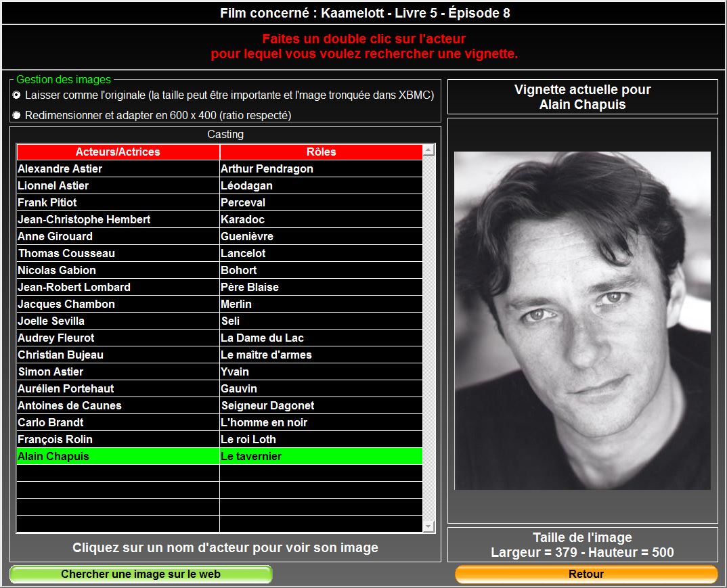This screenshot has height=588, width=727.
Task: Select the 'Seigneur Dagonet' role
Action: 322,405
